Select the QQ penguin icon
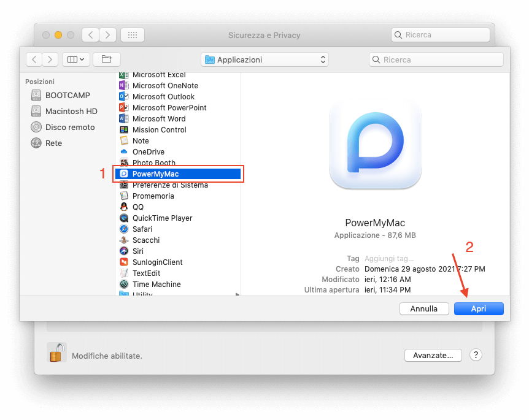This screenshot has width=529, height=420. coord(124,207)
